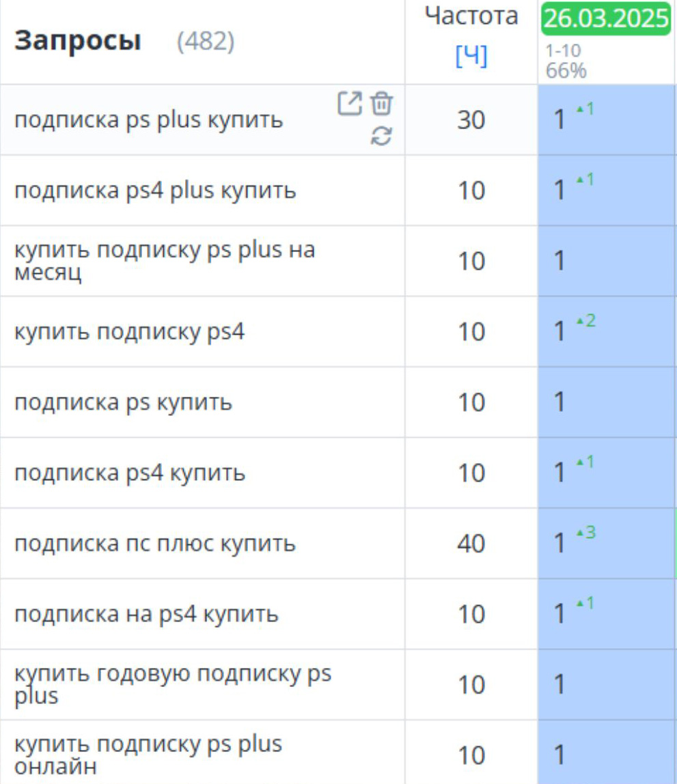Select query 'купить подписку ps4'
Viewport: 677px width, 784px height.
[130, 331]
